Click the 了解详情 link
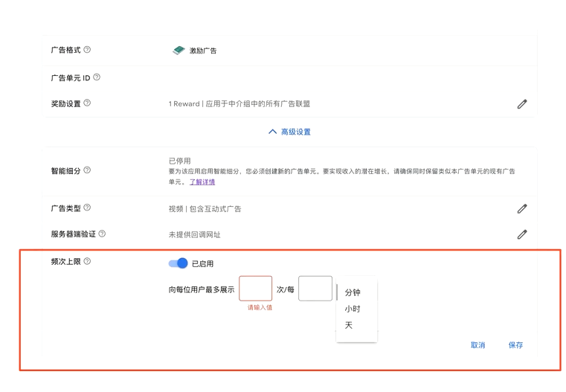 click(x=202, y=182)
